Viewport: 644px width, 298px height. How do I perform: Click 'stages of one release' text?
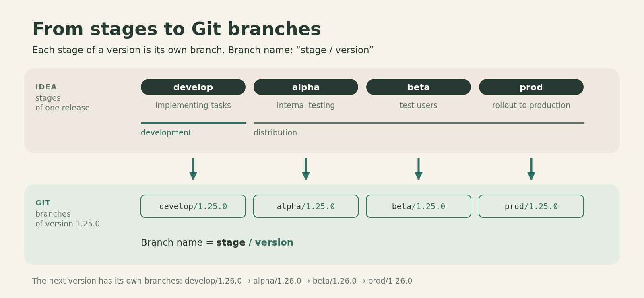pos(62,103)
